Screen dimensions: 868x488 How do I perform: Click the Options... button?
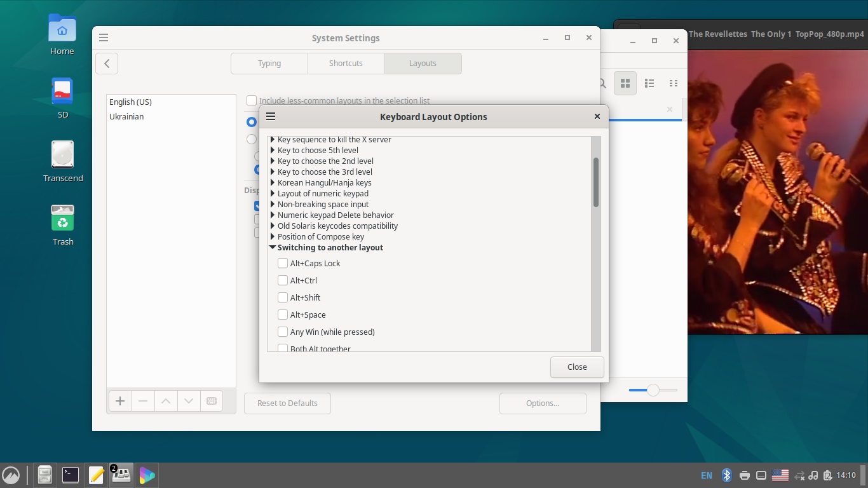pos(543,403)
